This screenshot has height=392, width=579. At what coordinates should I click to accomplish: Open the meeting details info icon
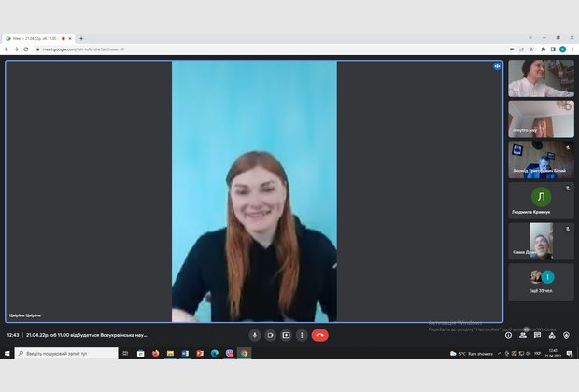pyautogui.click(x=509, y=335)
